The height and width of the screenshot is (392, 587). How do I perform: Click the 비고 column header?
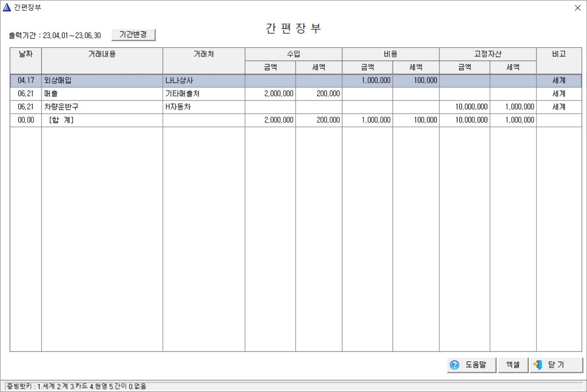click(x=559, y=60)
